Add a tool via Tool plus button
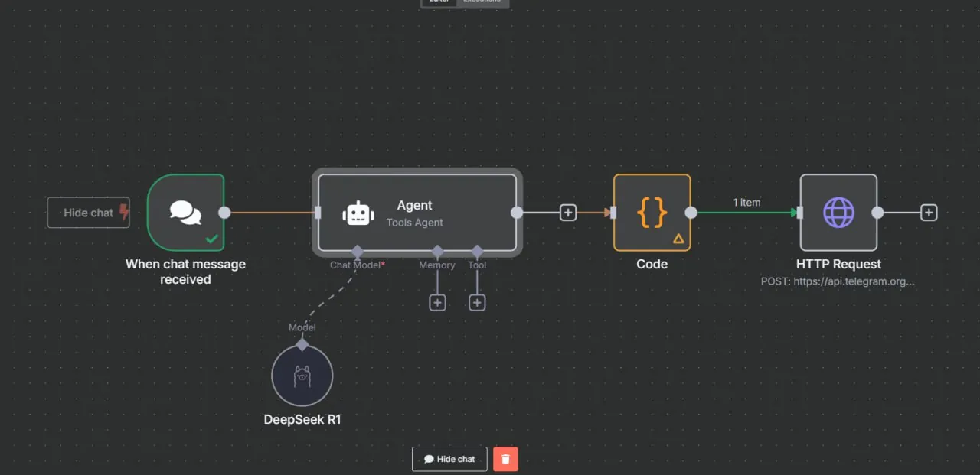Viewport: 980px width, 475px height. (x=477, y=303)
